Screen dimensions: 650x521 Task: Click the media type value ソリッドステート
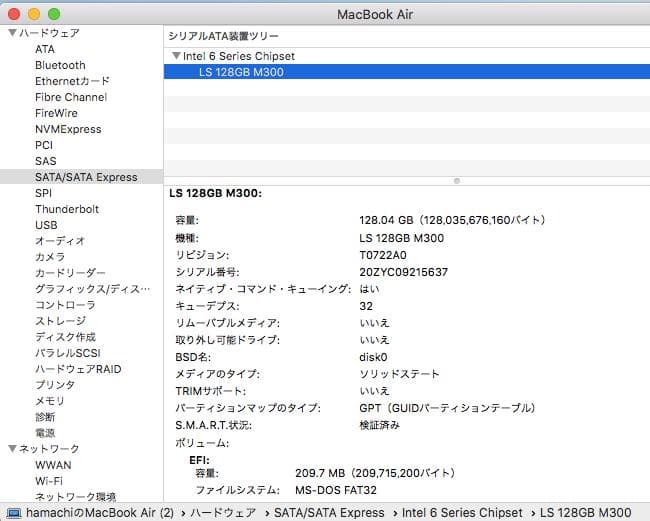399,374
